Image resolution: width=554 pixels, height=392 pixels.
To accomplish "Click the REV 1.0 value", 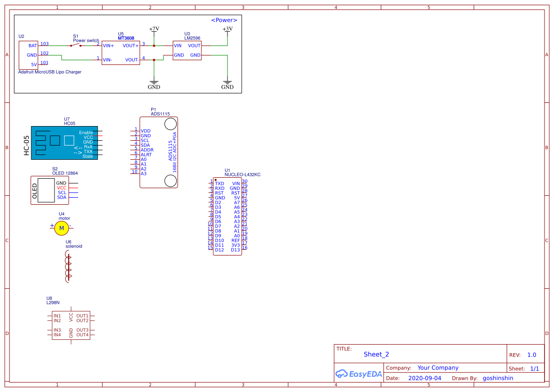I will click(x=532, y=355).
